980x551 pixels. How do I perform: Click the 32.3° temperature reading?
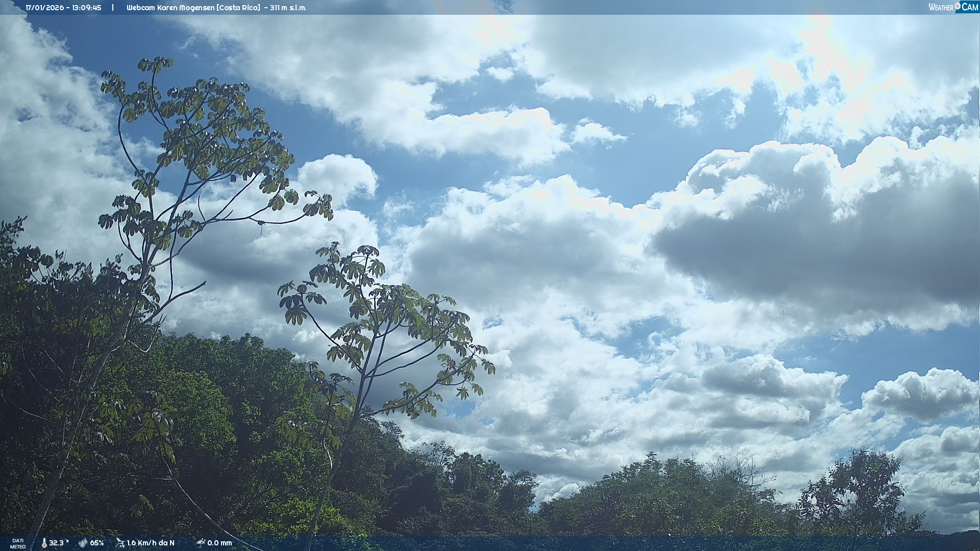(58, 543)
